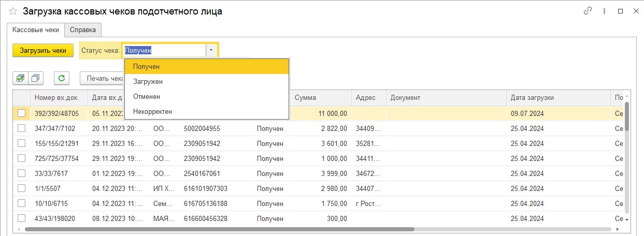Choose Некорректен from status list
This screenshot has width=644, height=236.
pyautogui.click(x=152, y=111)
